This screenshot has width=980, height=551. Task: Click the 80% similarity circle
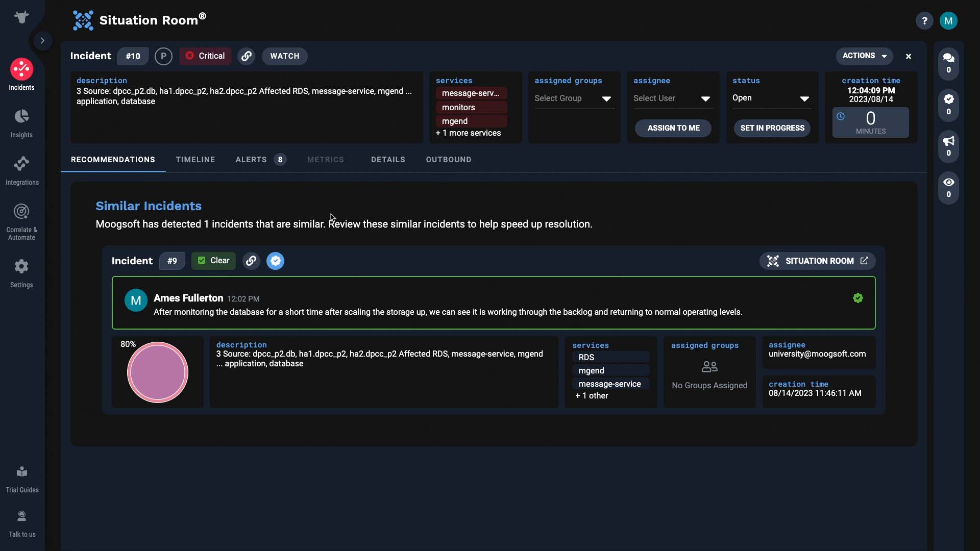tap(157, 372)
